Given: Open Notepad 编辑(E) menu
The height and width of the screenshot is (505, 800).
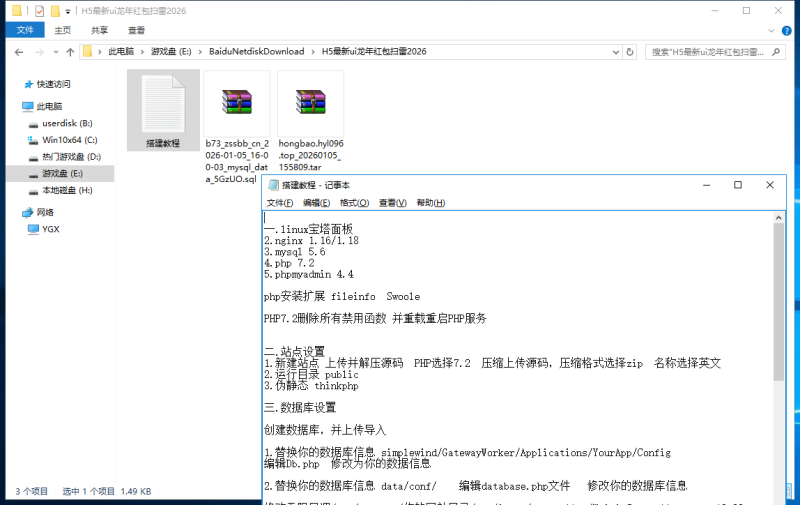Looking at the screenshot, I should click(x=316, y=203).
